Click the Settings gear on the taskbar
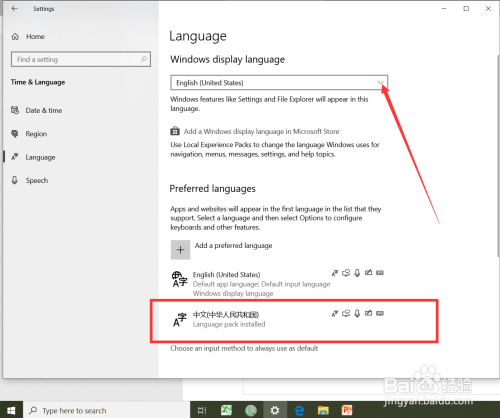 [275, 410]
